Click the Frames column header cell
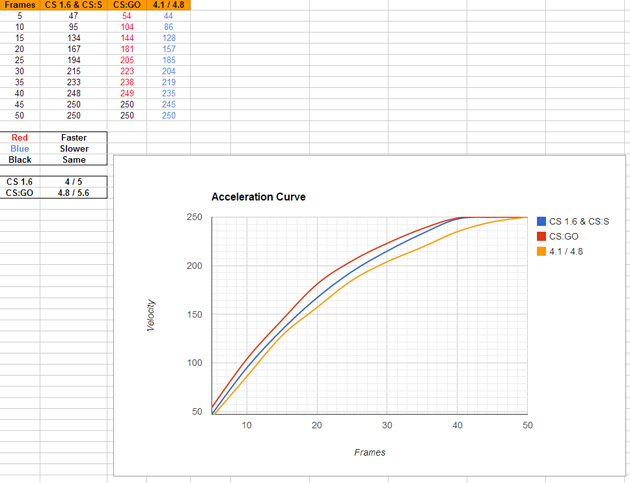Image resolution: width=630 pixels, height=483 pixels. click(x=20, y=6)
